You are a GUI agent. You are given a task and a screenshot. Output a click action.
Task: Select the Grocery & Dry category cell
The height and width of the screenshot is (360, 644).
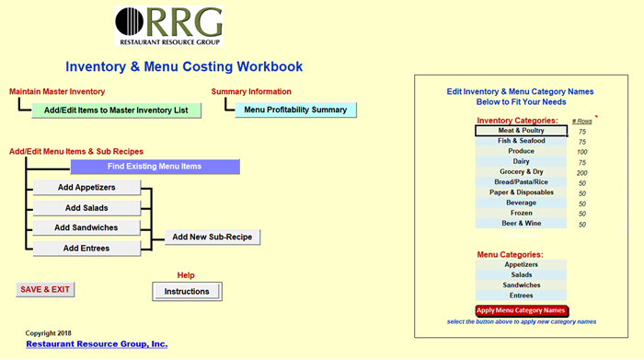point(522,172)
